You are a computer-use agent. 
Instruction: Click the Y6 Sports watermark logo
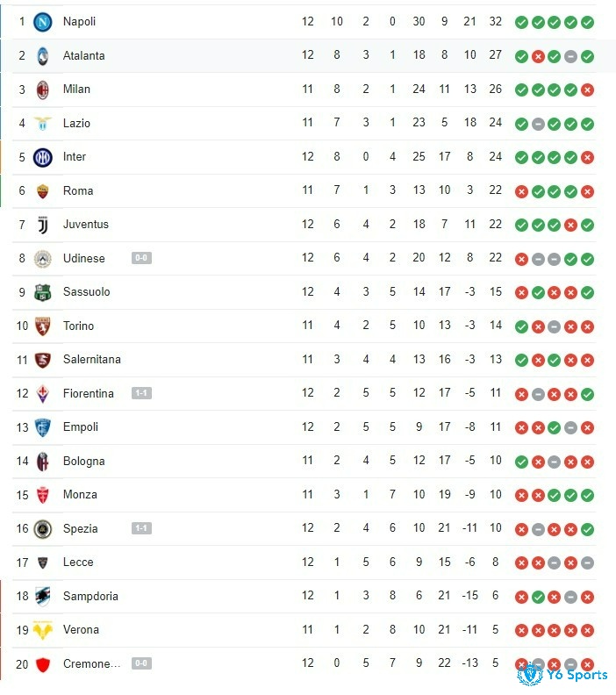tap(562, 674)
